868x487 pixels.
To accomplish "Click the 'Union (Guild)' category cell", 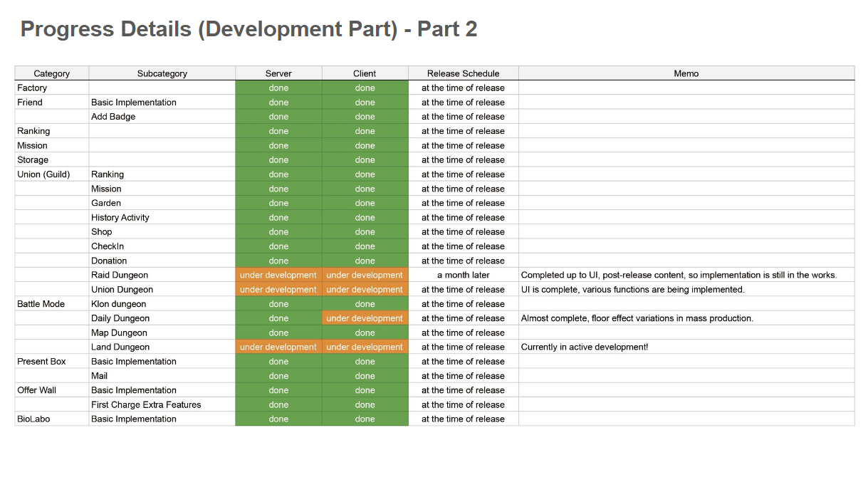I will [x=43, y=174].
